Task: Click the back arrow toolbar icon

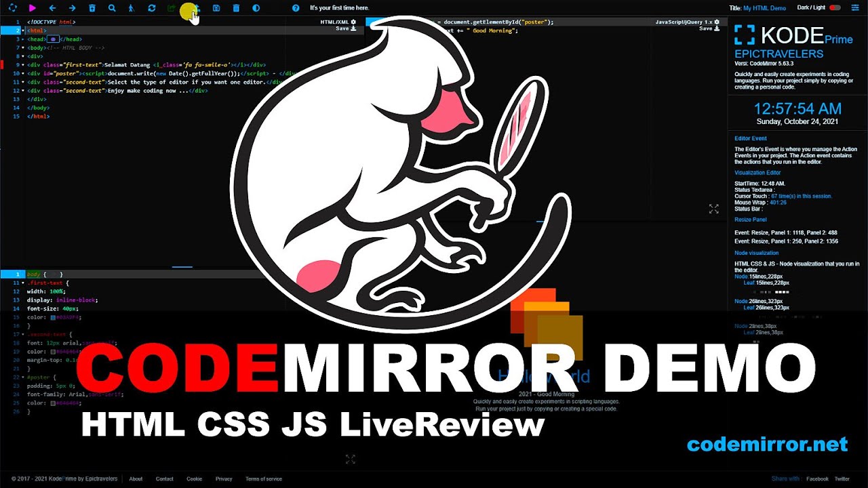Action: click(x=52, y=8)
